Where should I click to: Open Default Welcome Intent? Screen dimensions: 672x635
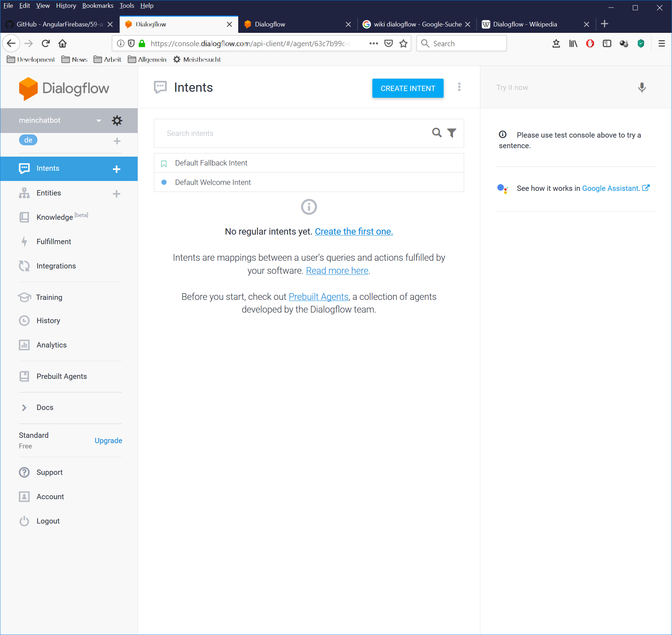[309, 182]
